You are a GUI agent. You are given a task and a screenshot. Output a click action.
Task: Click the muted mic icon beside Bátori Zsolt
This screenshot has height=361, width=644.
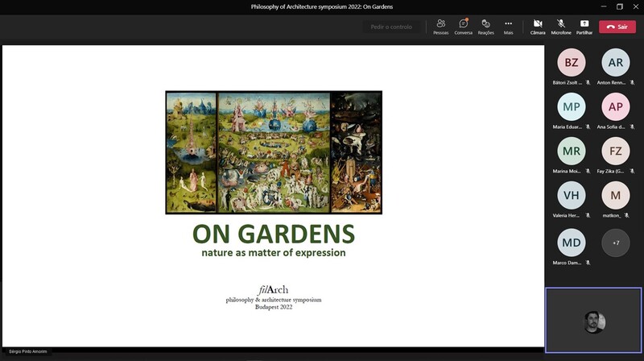coord(588,83)
